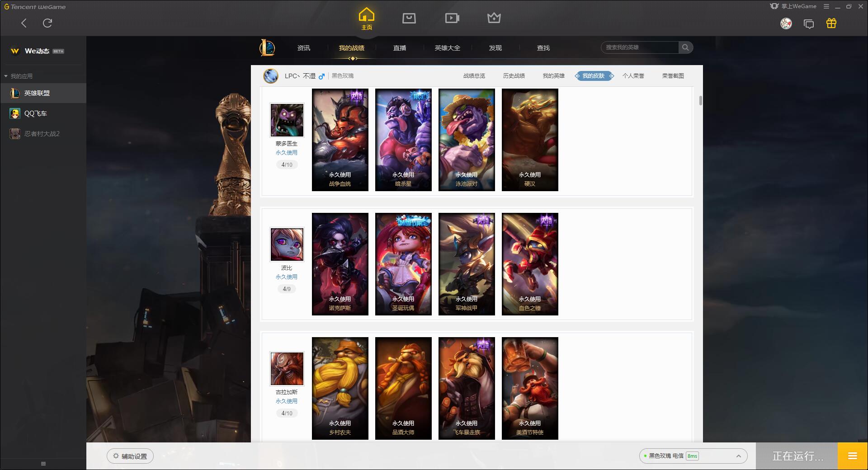Click the user avatar at top right
Viewport: 868px width, 470px height.
pos(786,23)
